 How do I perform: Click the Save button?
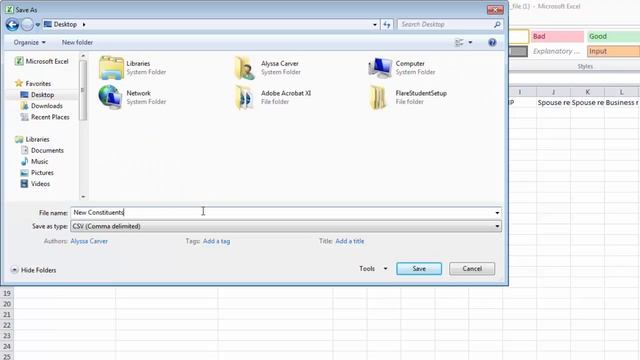tap(419, 269)
